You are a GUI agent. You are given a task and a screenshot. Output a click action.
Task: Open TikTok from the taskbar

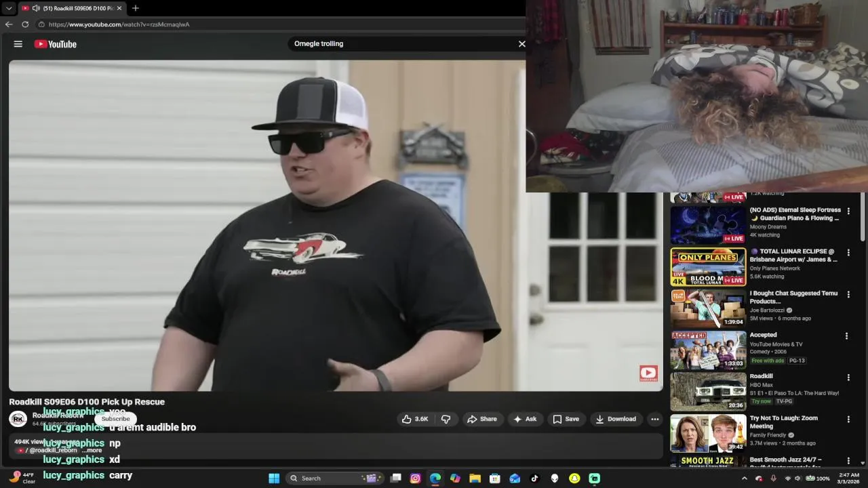(534, 478)
